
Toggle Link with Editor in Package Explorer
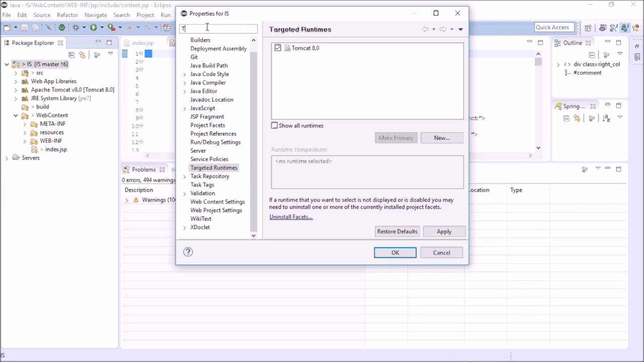point(82,55)
